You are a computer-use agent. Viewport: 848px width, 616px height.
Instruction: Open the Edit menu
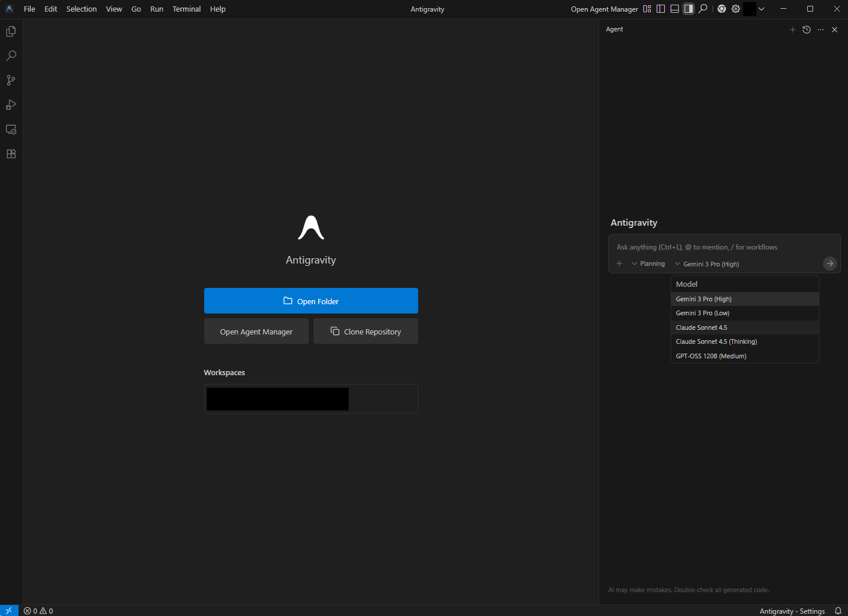click(x=51, y=9)
